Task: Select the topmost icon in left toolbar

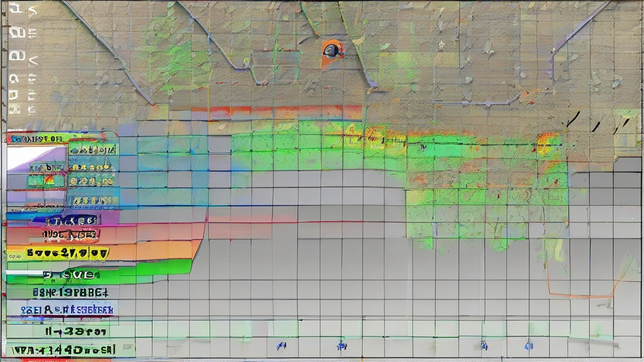Action: pos(18,10)
